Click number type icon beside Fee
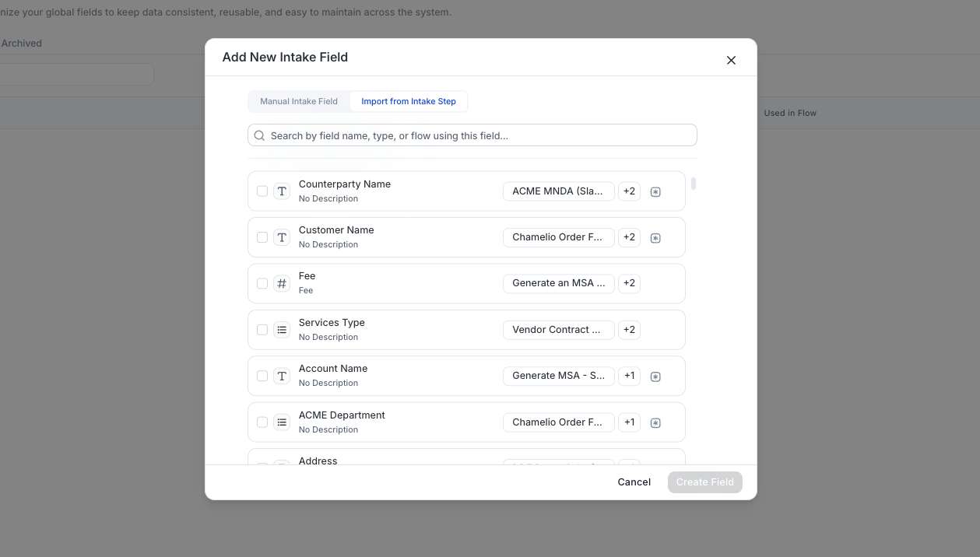Viewport: 980px width, 557px height. pyautogui.click(x=282, y=284)
